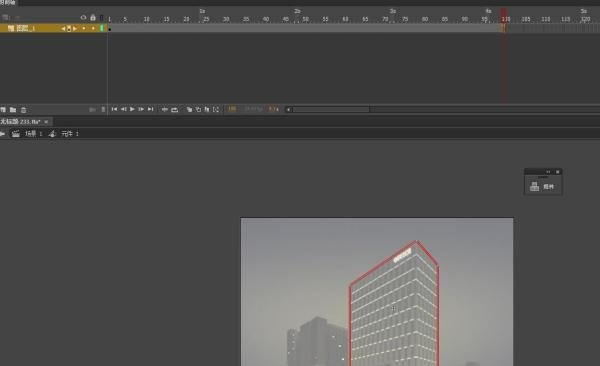Screen dimensions: 600x366
Task: Toggle the loop playback button
Action: 174,109
